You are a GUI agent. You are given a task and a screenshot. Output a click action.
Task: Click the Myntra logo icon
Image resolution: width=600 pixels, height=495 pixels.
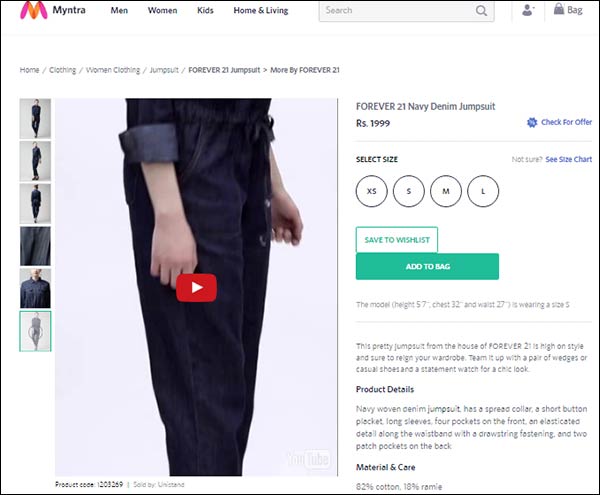(34, 10)
